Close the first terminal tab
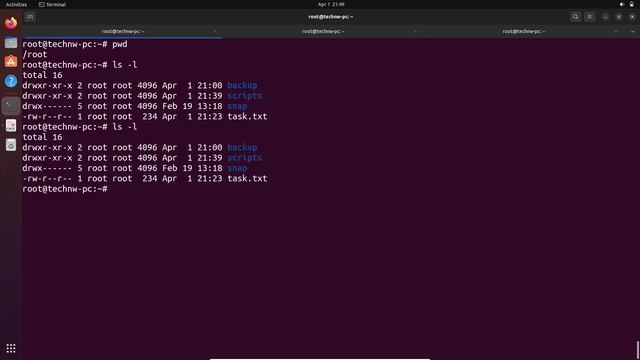 coord(215,31)
